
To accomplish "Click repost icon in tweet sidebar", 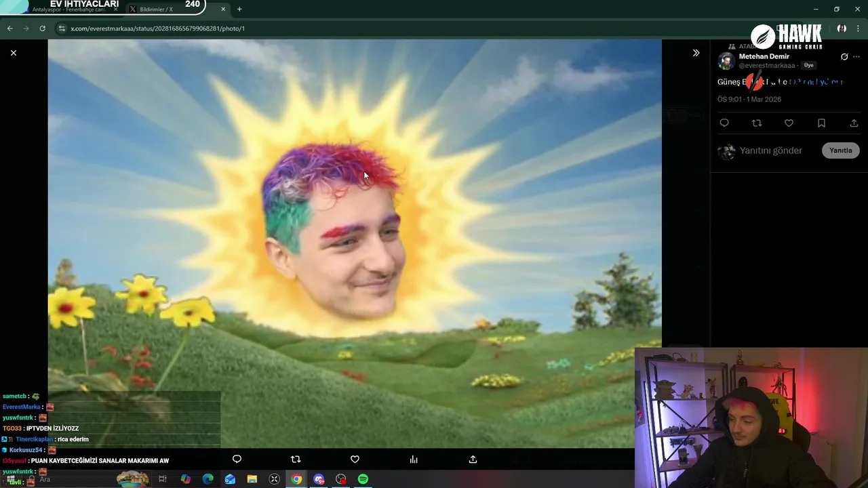I will coord(757,123).
